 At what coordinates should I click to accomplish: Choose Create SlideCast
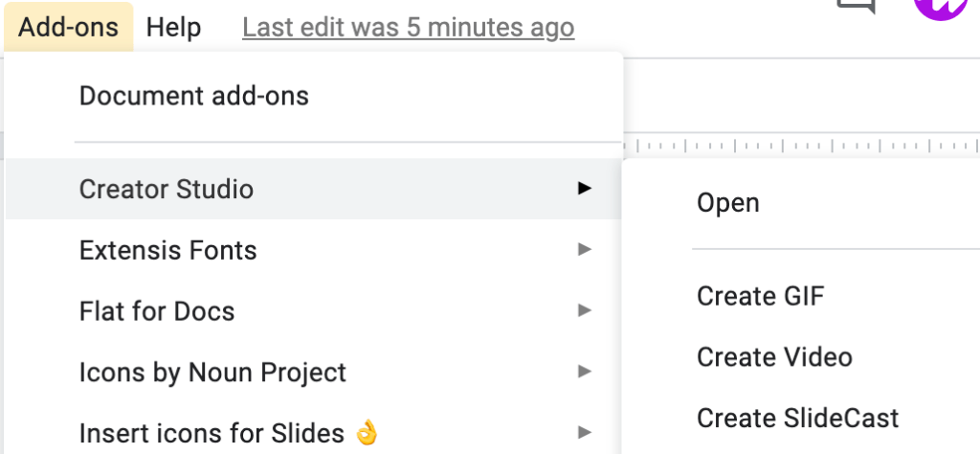(797, 419)
